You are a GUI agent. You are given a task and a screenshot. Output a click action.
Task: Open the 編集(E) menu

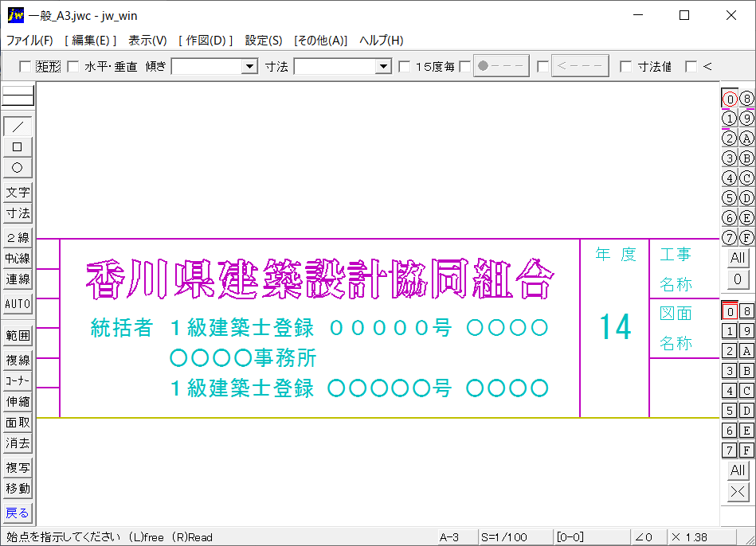(91, 41)
